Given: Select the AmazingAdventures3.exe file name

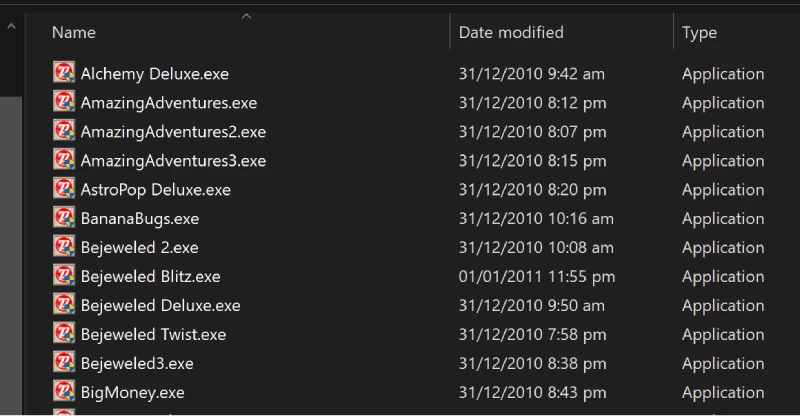Looking at the screenshot, I should 173,161.
